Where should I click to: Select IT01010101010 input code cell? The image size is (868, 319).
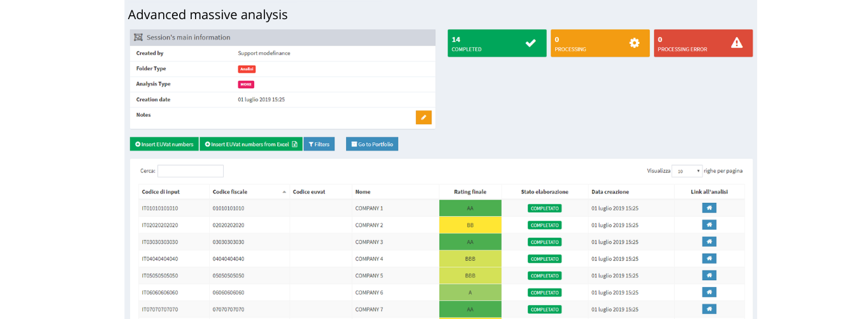(174, 208)
